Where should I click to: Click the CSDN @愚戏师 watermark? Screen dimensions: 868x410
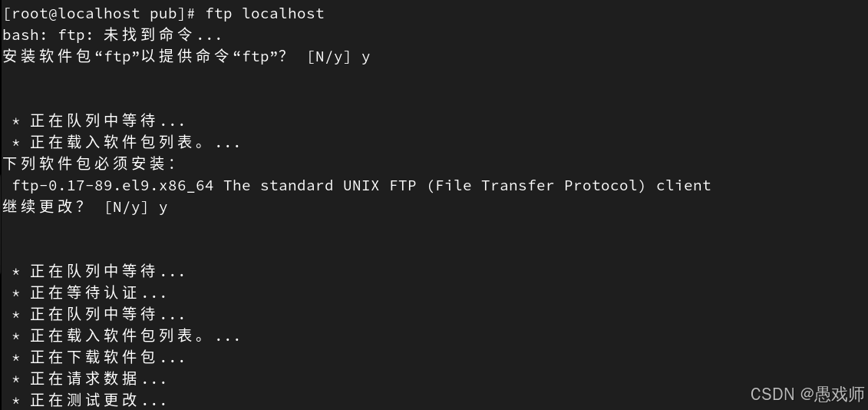click(x=807, y=395)
